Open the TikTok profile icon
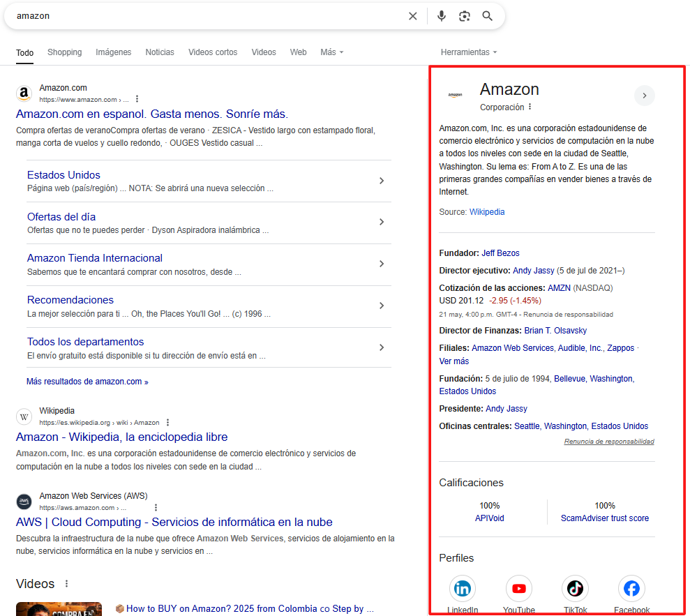The width and height of the screenshot is (690, 616). coord(575,589)
